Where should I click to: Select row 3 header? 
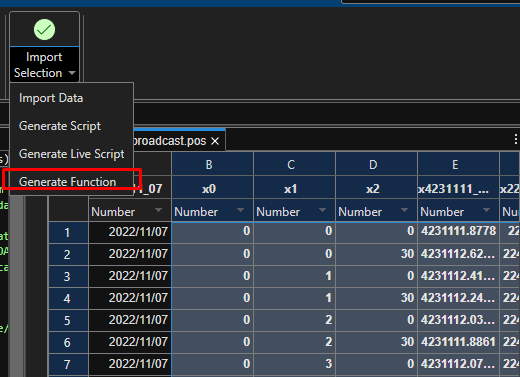point(68,276)
